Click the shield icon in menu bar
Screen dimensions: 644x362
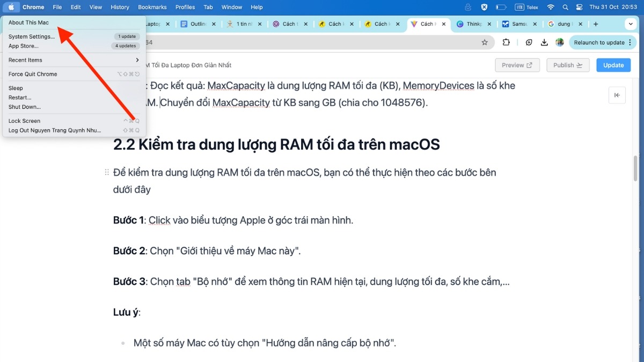tap(484, 7)
